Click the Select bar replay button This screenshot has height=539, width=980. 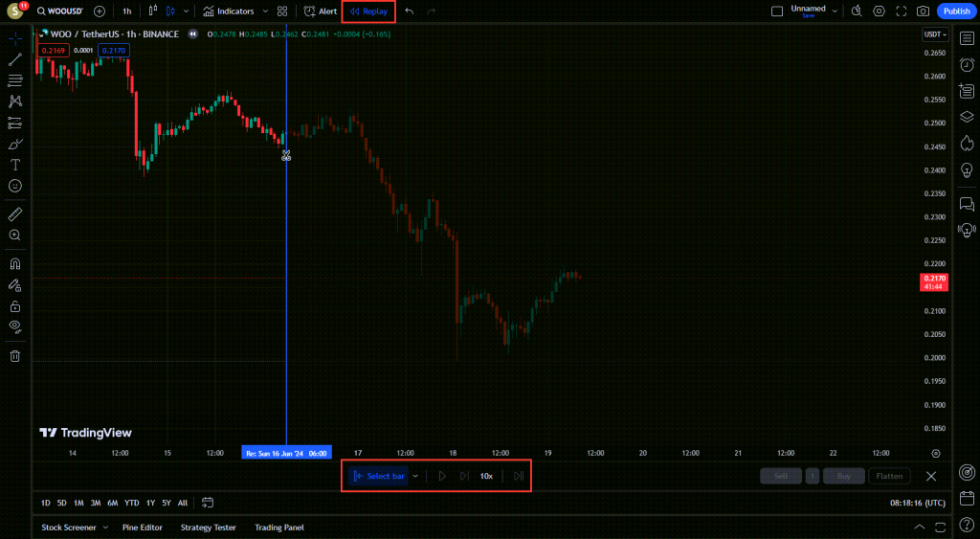[x=379, y=476]
